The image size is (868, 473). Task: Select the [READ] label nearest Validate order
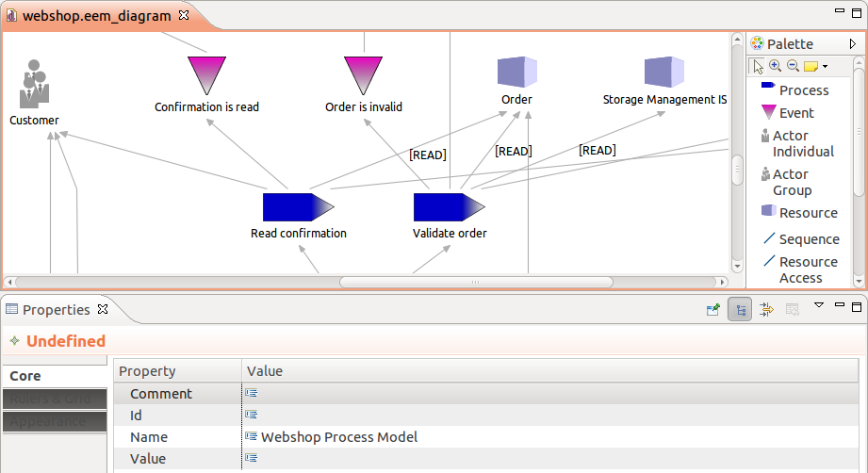427,155
